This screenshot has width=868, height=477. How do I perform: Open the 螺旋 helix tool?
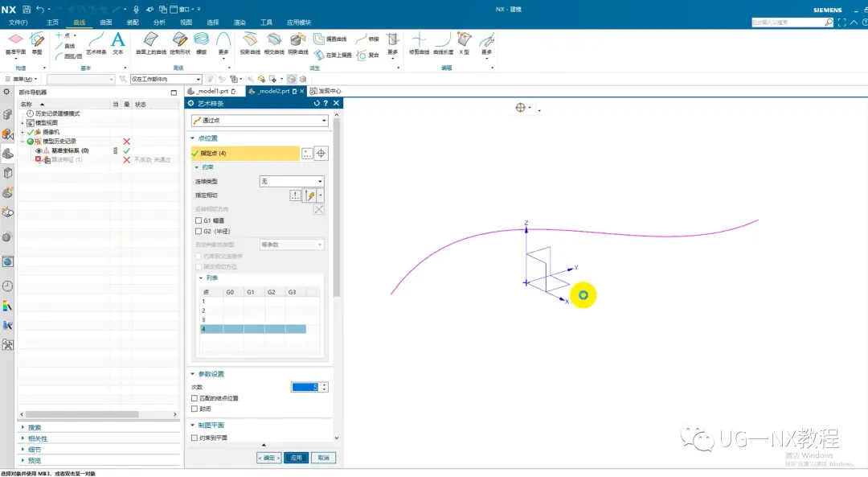coord(202,43)
